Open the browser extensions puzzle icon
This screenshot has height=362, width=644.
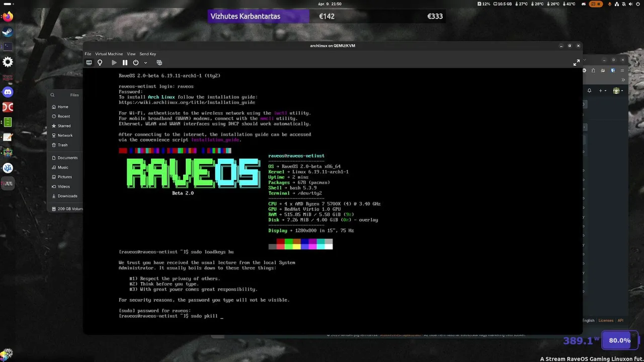coord(593,70)
